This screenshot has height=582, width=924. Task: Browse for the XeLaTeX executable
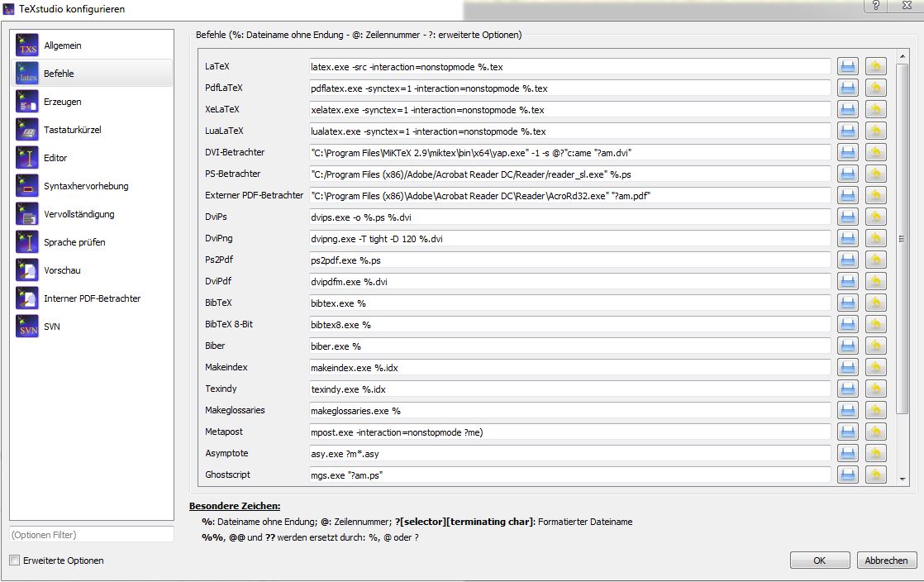click(848, 110)
